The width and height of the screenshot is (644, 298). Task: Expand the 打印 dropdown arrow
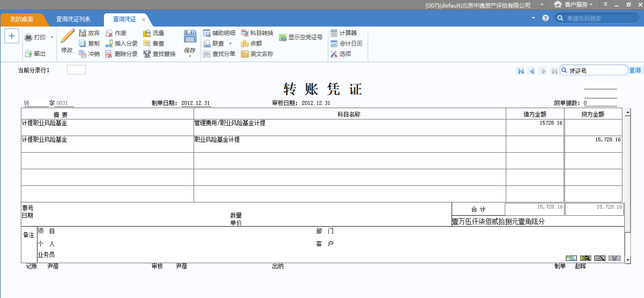[x=52, y=37]
